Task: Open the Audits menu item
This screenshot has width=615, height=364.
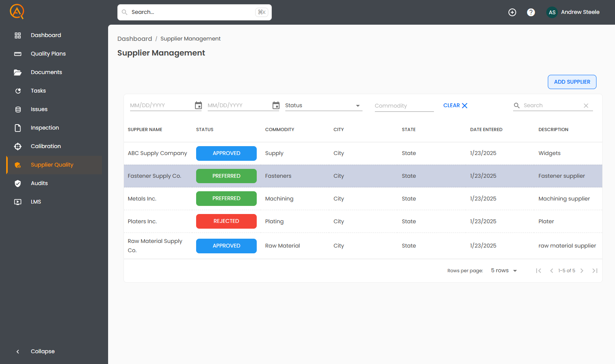Action: (x=54, y=184)
